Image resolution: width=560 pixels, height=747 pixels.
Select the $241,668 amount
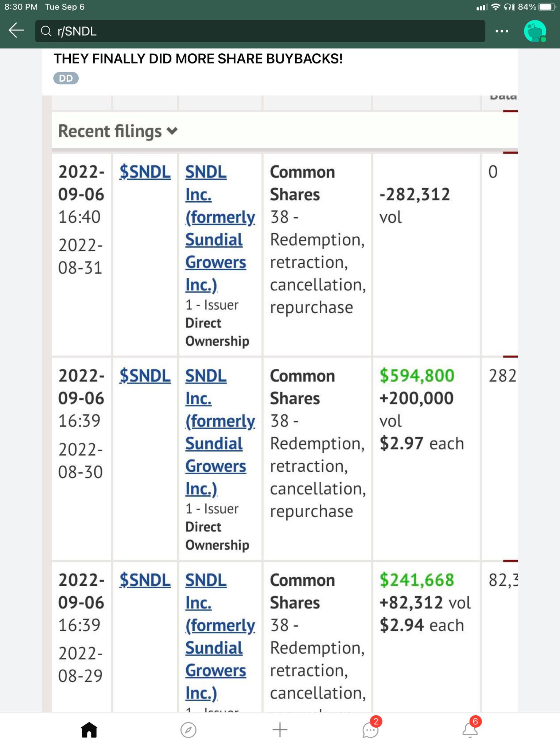417,580
